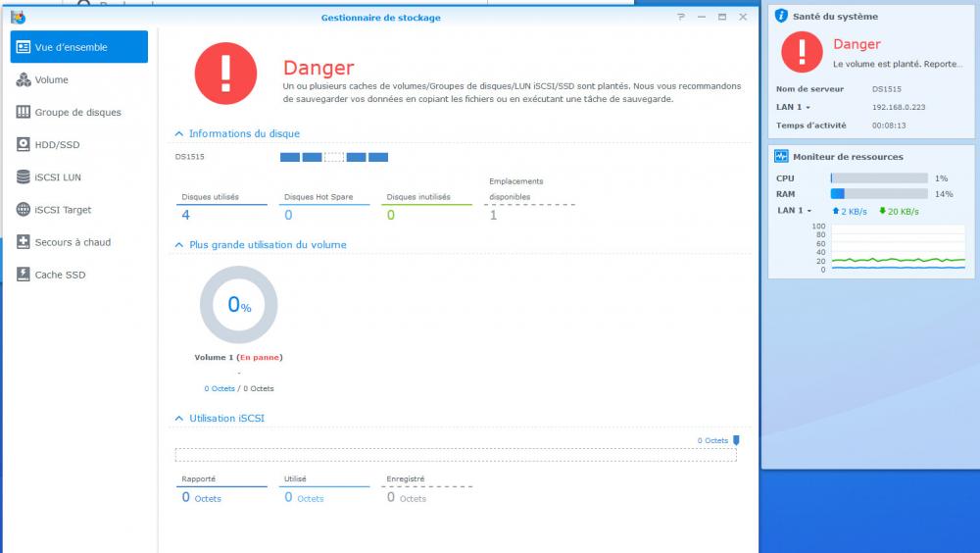This screenshot has height=553, width=980.
Task: Click the Disques Hot Spare count
Action: coord(288,215)
